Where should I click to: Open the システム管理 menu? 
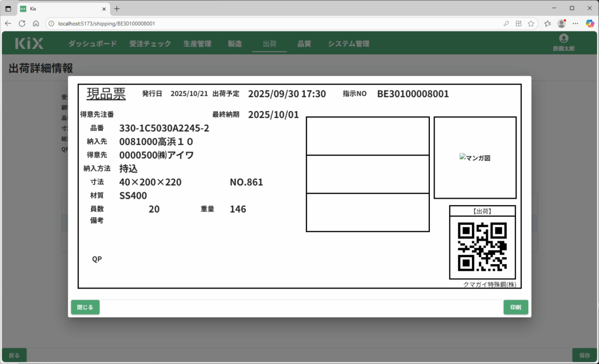(349, 44)
